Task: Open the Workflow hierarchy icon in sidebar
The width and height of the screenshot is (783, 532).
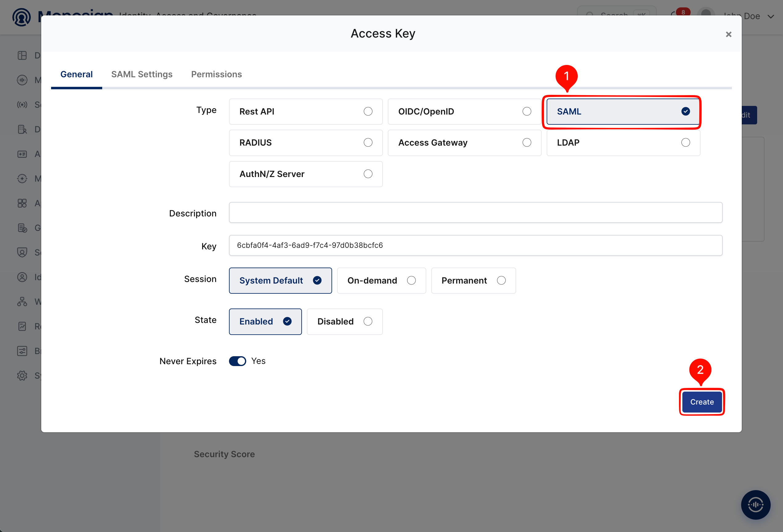Action: point(22,301)
